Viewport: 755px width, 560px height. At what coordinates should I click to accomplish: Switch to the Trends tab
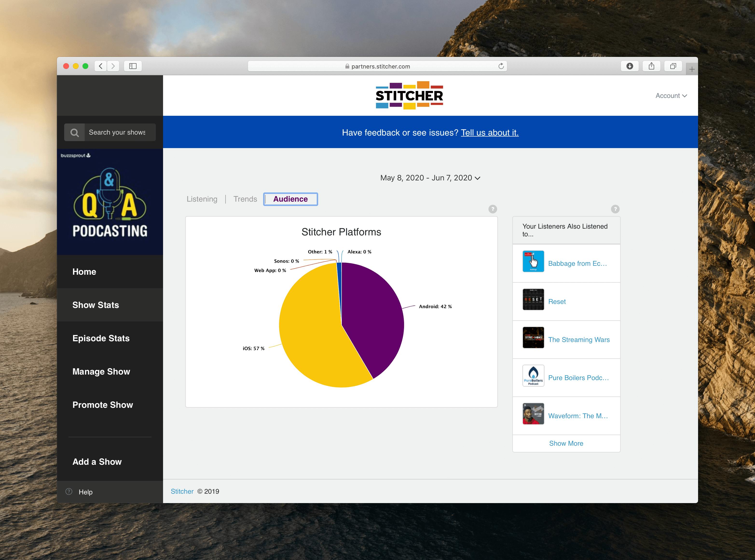pyautogui.click(x=245, y=199)
